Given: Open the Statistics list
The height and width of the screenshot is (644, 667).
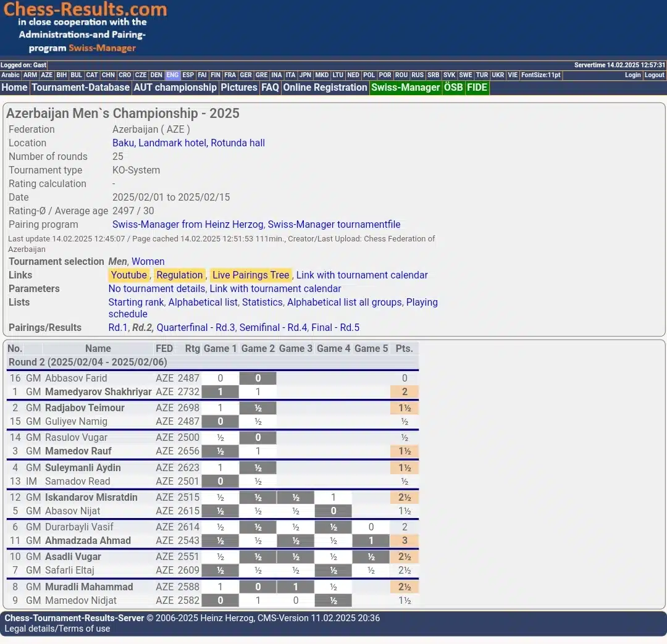Looking at the screenshot, I should [262, 303].
